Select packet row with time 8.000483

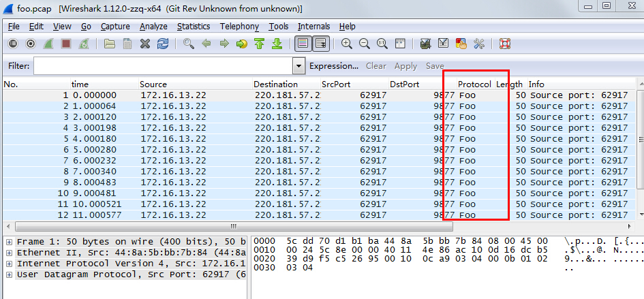[320, 182]
